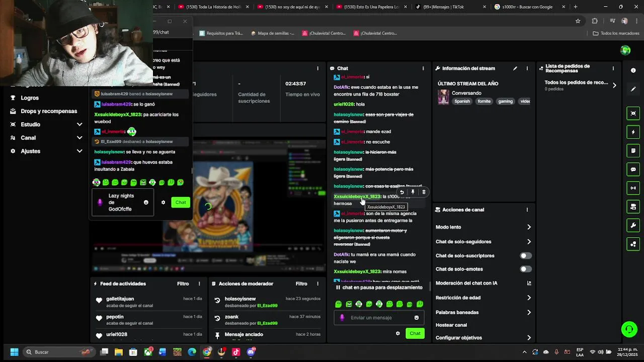Viewport: 644px width, 362px height.
Task: Click the green Chat send button in main chat
Action: [415, 333]
